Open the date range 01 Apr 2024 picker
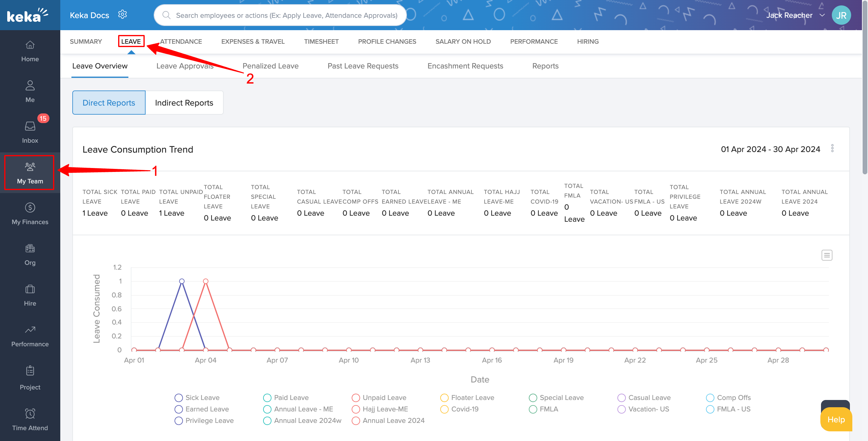Image resolution: width=868 pixels, height=441 pixels. pos(770,149)
